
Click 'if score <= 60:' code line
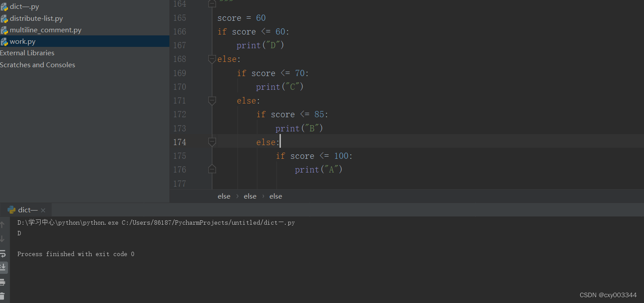(x=253, y=32)
